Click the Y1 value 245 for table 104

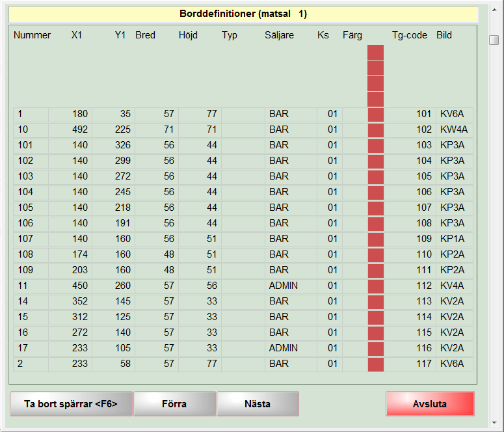(x=114, y=192)
